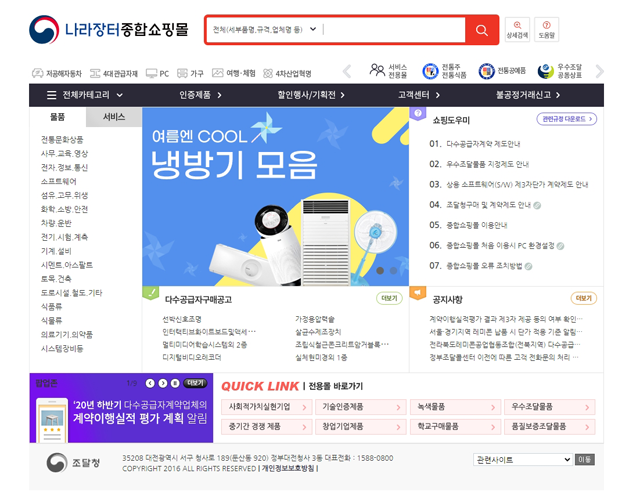Click previous arrow in 팝업존 banner

pyautogui.click(x=150, y=383)
